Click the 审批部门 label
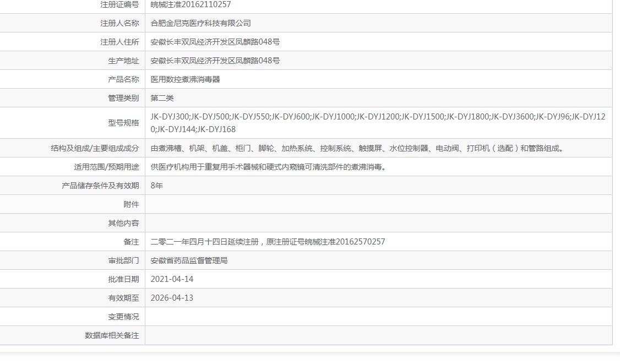 (x=123, y=260)
